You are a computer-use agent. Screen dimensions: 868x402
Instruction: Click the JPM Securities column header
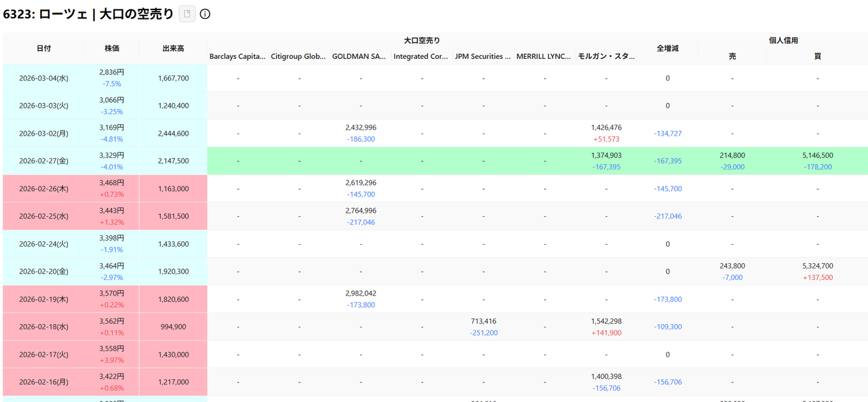tap(483, 57)
